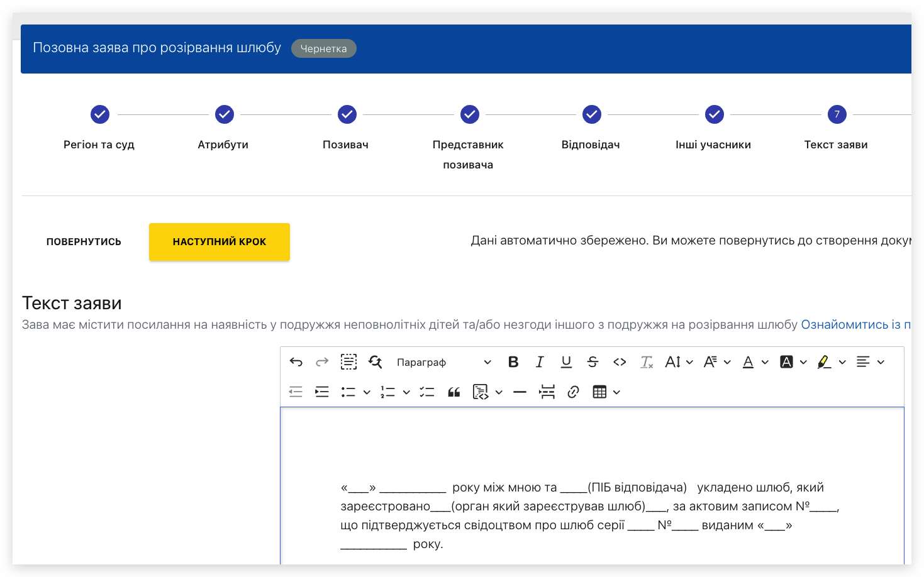Increase indent of the paragraph
Screen dimensions: 924x577
(322, 392)
